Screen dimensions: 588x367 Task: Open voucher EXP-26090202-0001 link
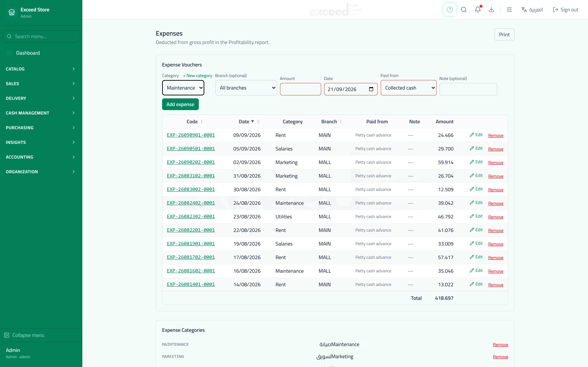191,162
